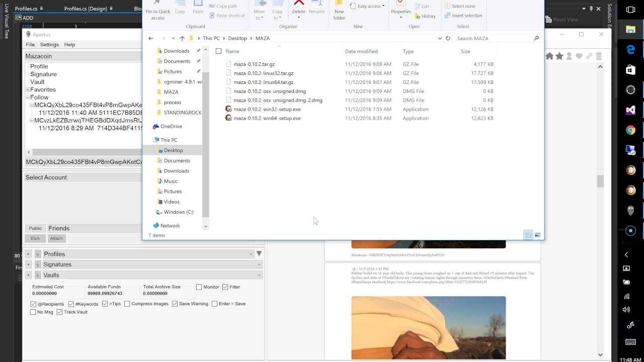Click the Task View taskbar icon
The width and height of the screenshot is (644, 362).
pyautogui.click(x=630, y=9)
